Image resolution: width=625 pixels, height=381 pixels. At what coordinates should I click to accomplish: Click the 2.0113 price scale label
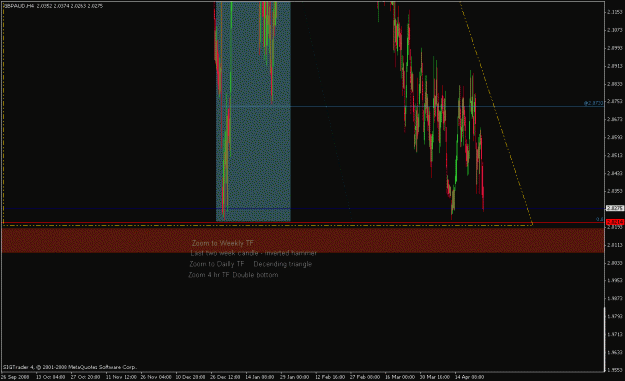coord(615,245)
